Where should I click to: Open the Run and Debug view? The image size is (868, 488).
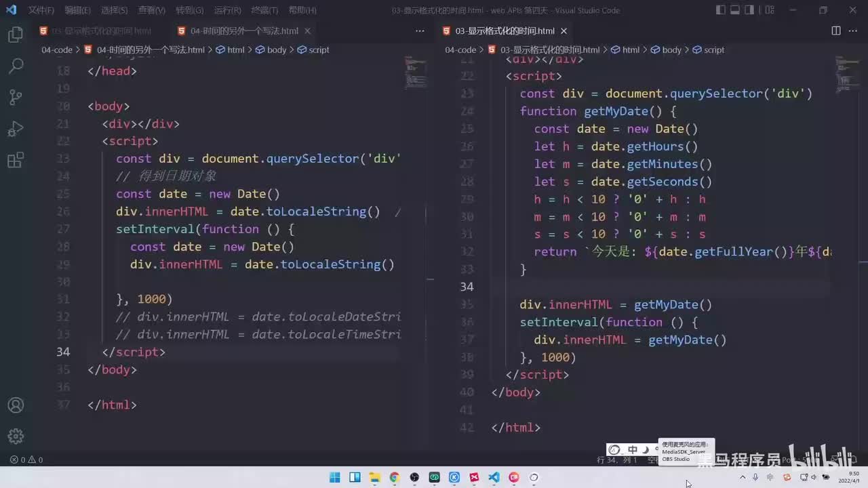click(16, 129)
